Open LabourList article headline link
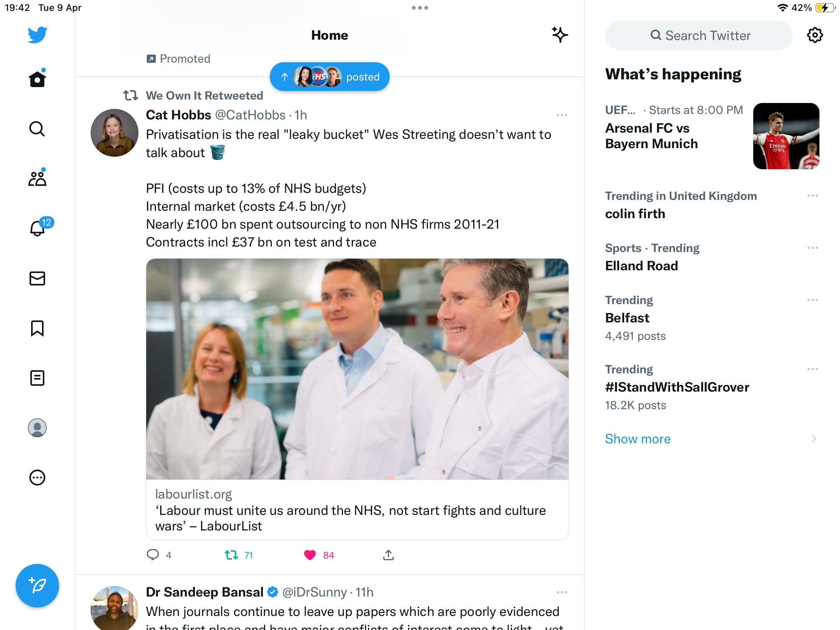840x630 pixels. point(351,518)
